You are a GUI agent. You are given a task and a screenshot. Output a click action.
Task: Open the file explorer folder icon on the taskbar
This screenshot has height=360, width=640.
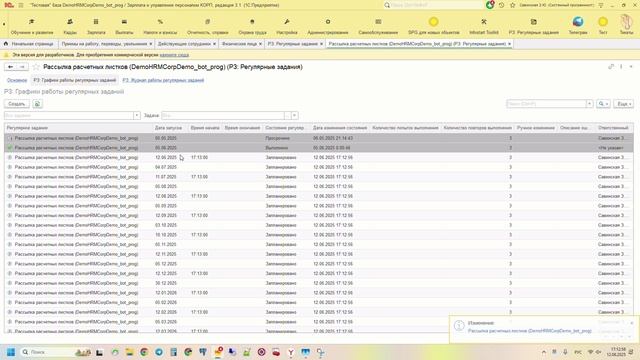tap(129, 352)
